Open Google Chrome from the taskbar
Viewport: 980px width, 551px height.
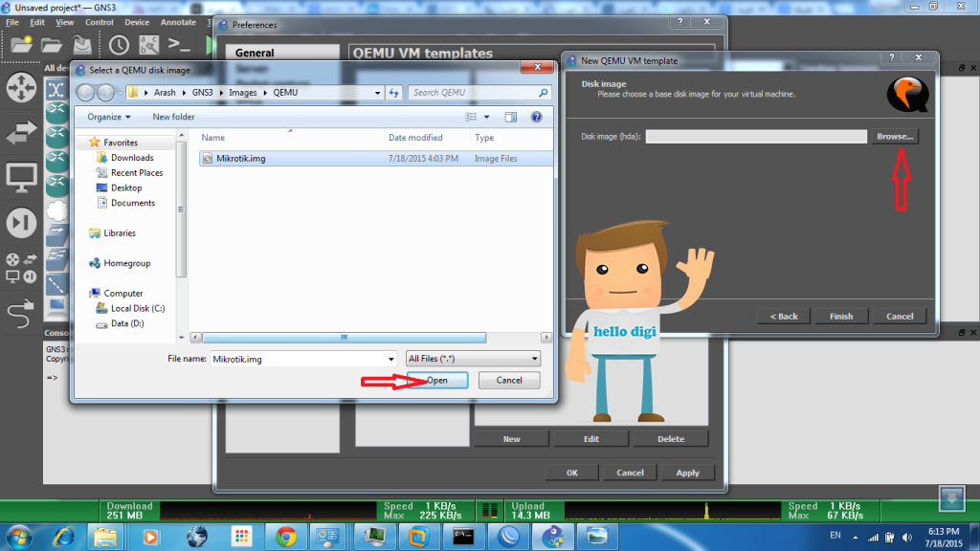click(x=286, y=537)
